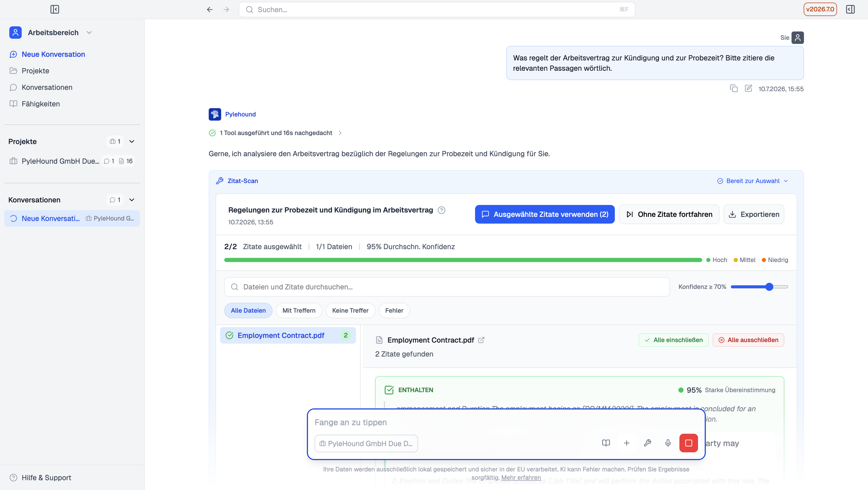Open the skills book icon in composer
The image size is (868, 490).
pos(606,443)
